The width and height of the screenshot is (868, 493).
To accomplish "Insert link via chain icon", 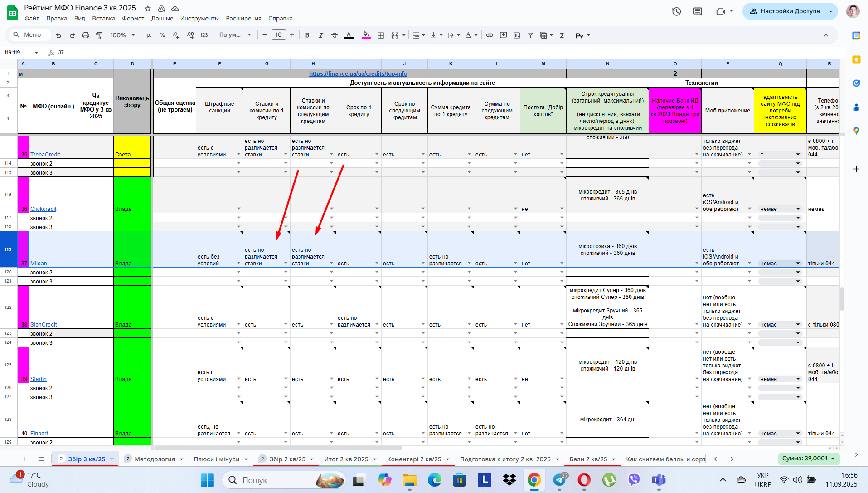I will coord(490,35).
